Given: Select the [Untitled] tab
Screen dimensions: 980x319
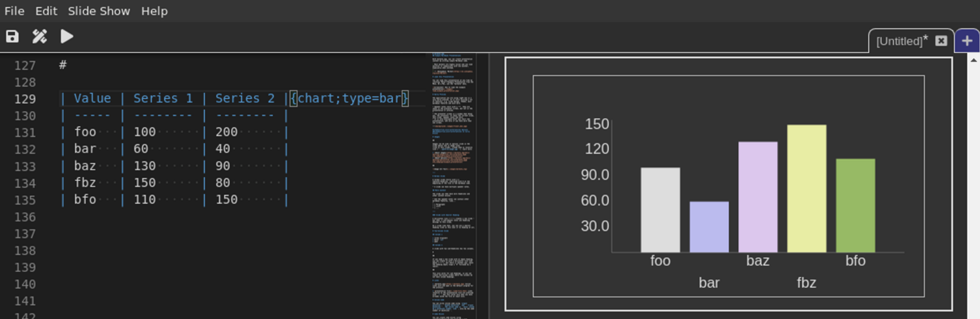Looking at the screenshot, I should (900, 41).
